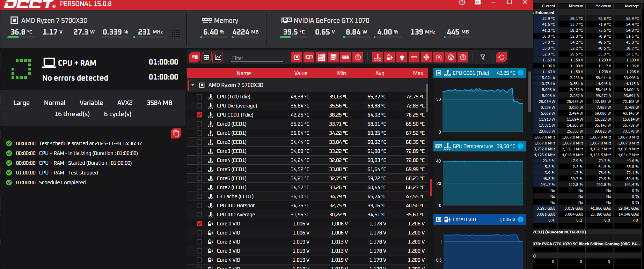Image resolution: width=644 pixels, height=269 pixels.
Task: Toggle the storage drives filter icon
Action: 334,57
